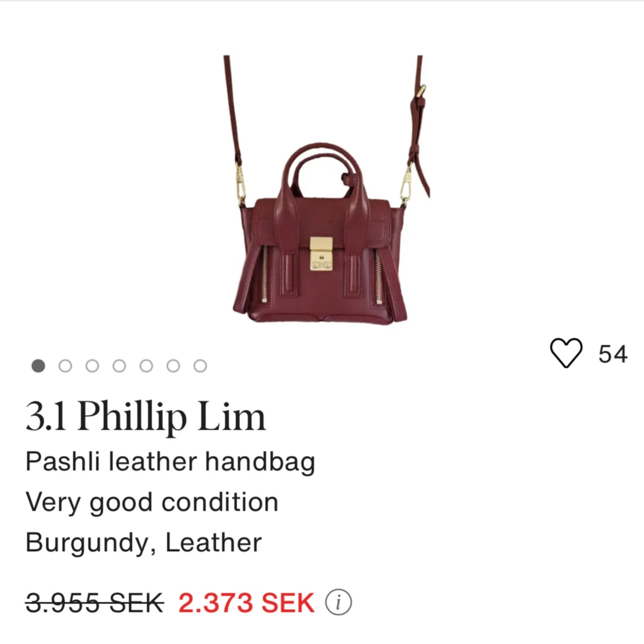Show the sixth image via dot
Screen dimensions: 644x644
click(173, 366)
